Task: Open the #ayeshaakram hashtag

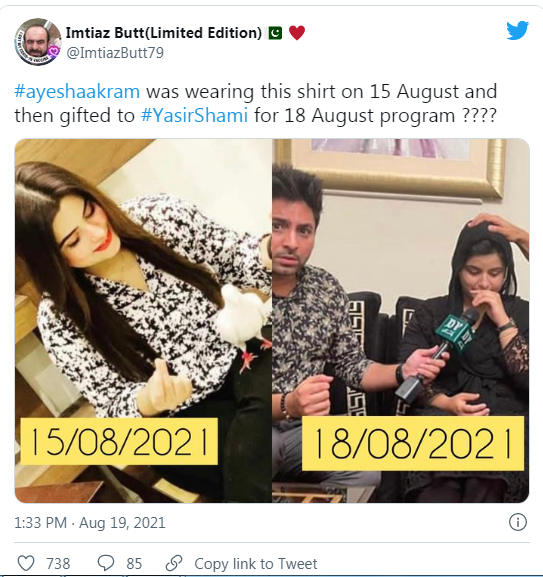Action: coord(77,91)
